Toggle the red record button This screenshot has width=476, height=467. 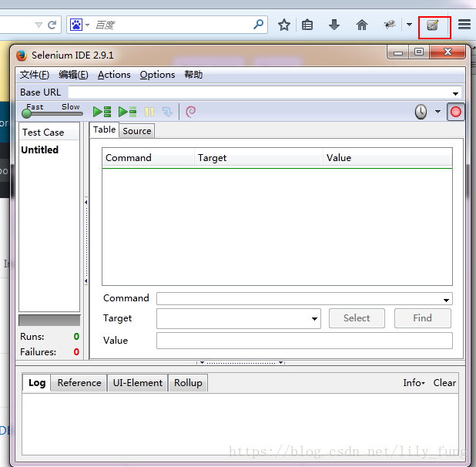click(x=455, y=112)
